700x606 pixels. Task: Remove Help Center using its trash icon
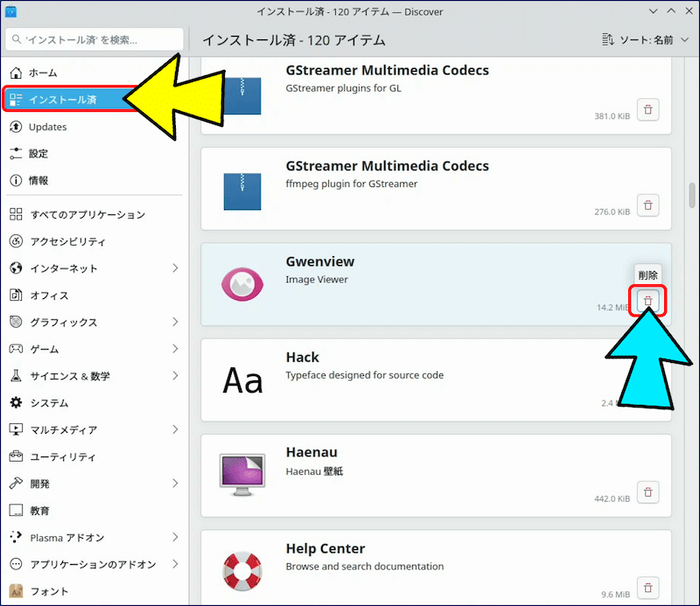pos(647,588)
